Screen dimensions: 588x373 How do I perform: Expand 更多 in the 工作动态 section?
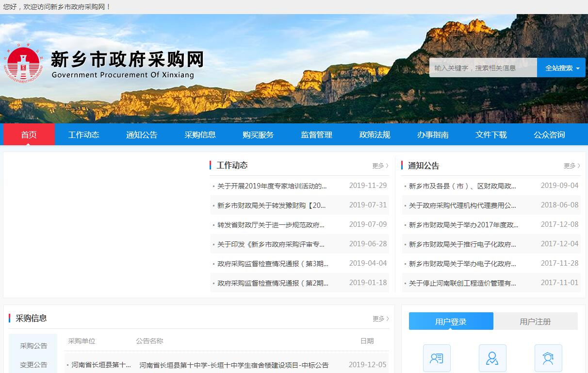tap(380, 166)
